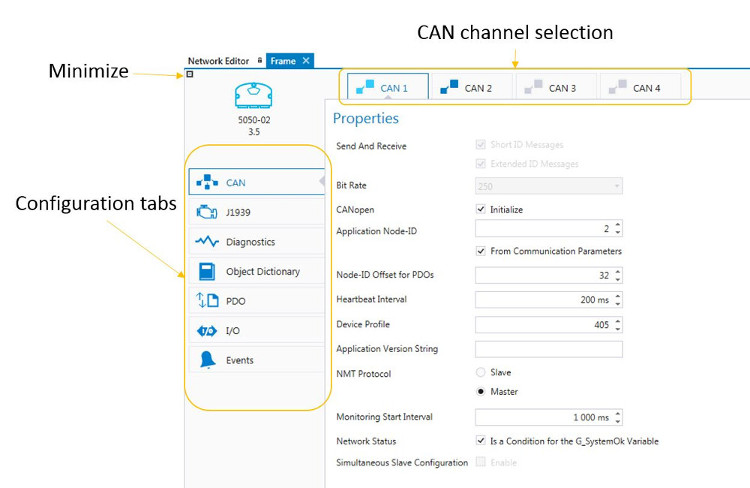Click the CAN network icon in sidebar
Screen dimensions: 750x488
coord(207,182)
